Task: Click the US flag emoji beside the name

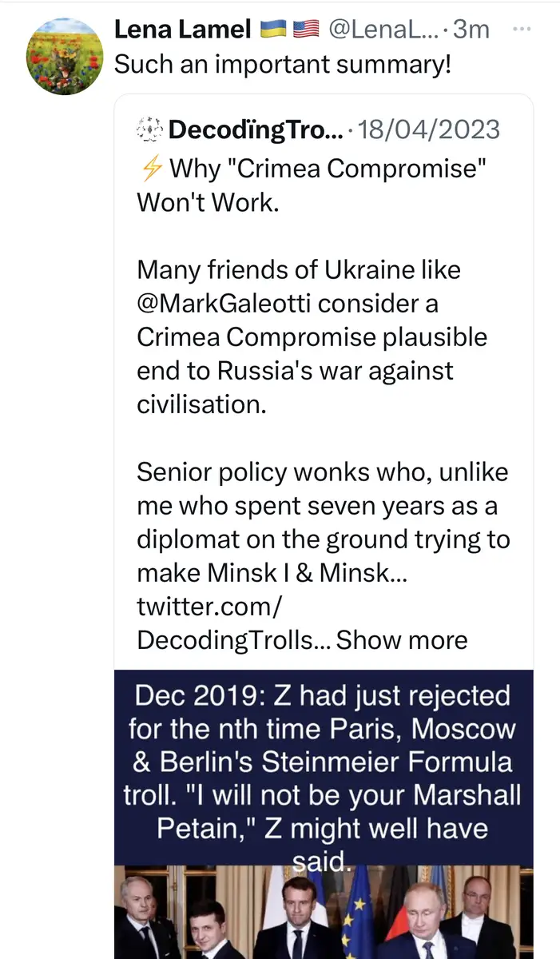Action: (307, 30)
